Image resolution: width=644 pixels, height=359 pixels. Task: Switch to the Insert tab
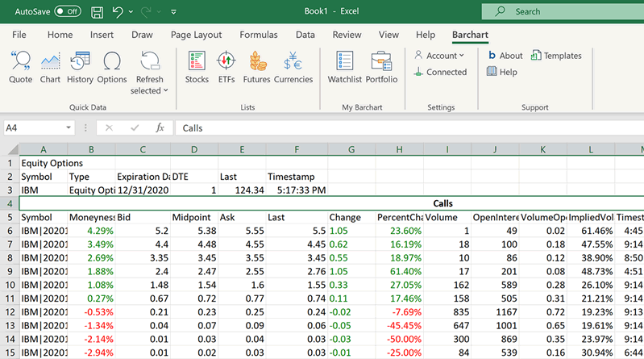pyautogui.click(x=102, y=35)
